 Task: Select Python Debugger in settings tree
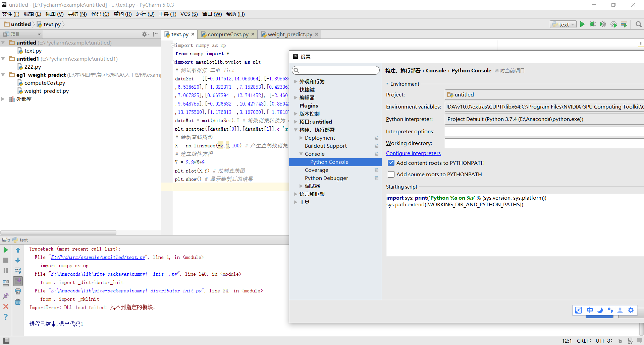pos(326,178)
